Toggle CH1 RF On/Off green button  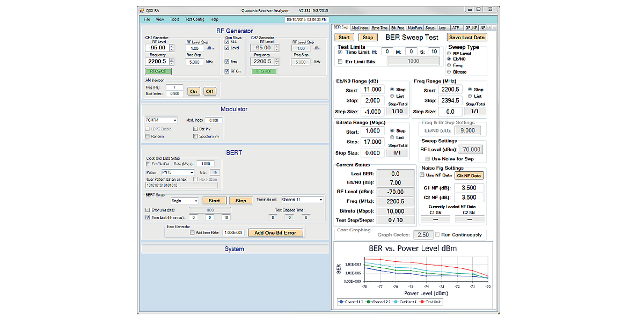(x=157, y=71)
